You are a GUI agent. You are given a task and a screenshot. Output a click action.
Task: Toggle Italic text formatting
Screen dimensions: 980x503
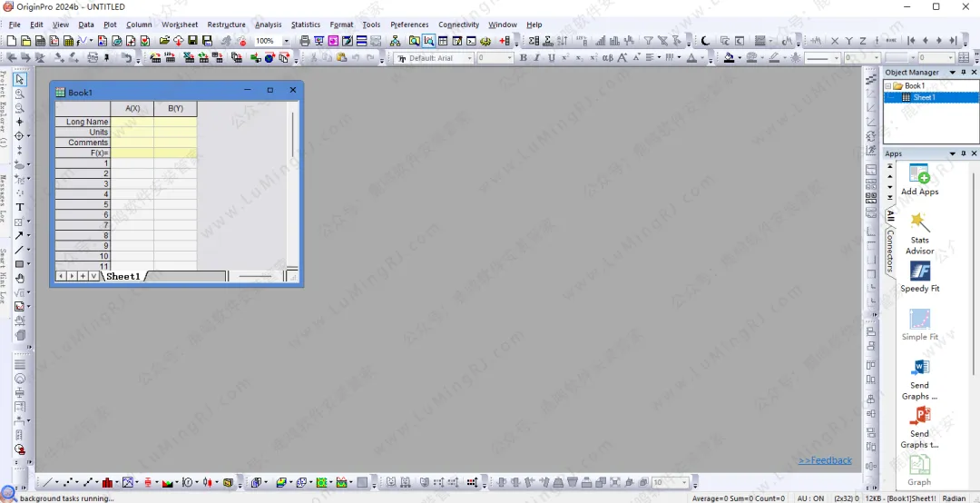pyautogui.click(x=537, y=58)
